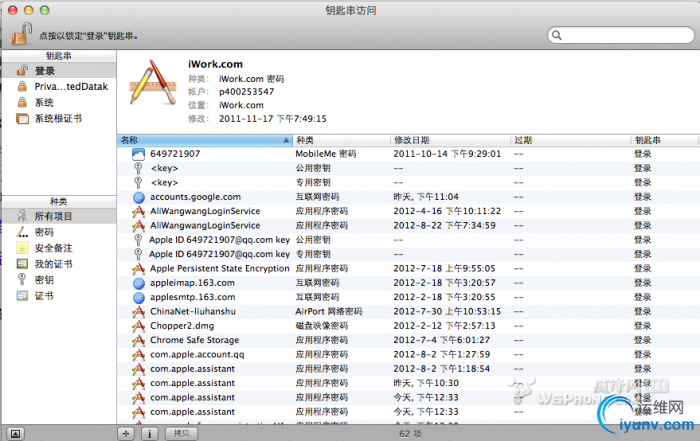Click the MobileMe 密码 type cell
Image resolution: width=700 pixels, height=441 pixels.
[326, 154]
